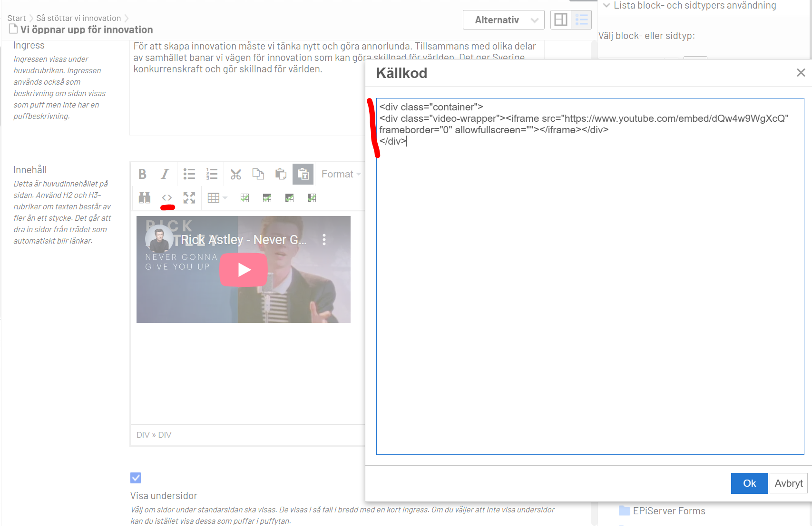
Task: Play the Rick Astley video preview
Action: click(244, 270)
